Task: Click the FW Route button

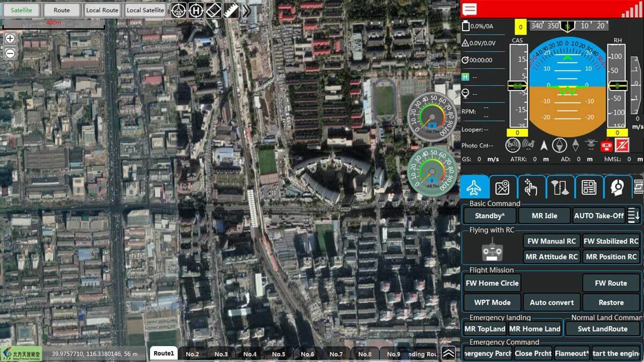Action: click(x=611, y=283)
